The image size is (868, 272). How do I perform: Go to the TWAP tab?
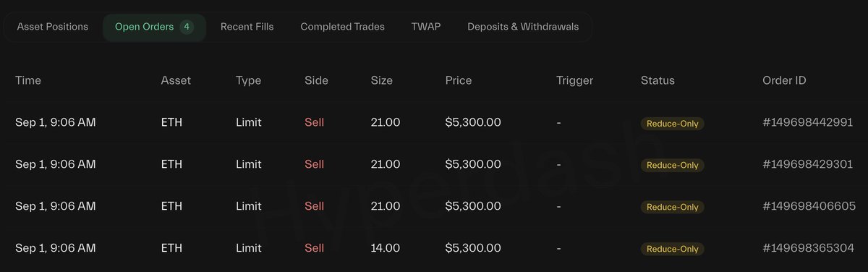[426, 27]
